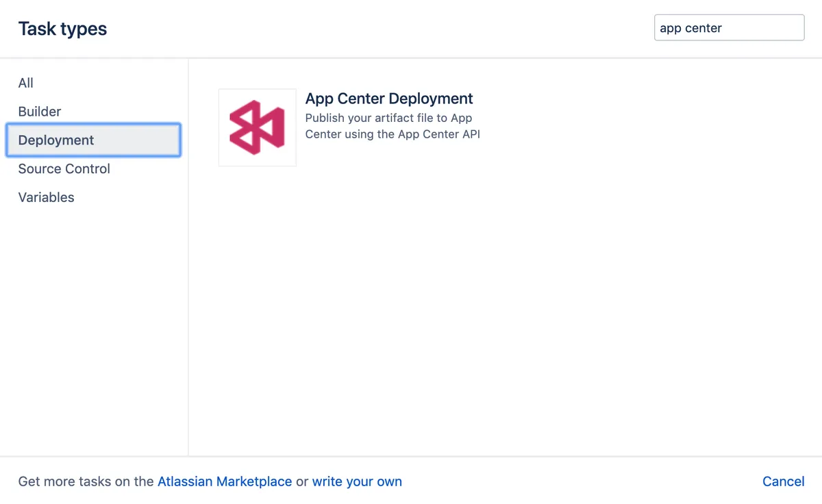Select the Deployment category
This screenshot has width=822, height=504.
[93, 140]
